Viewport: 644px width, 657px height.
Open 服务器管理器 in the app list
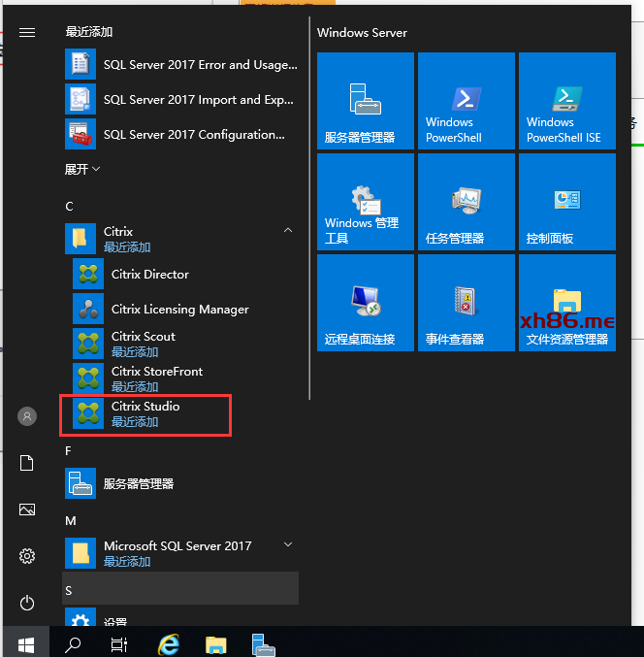click(181, 483)
